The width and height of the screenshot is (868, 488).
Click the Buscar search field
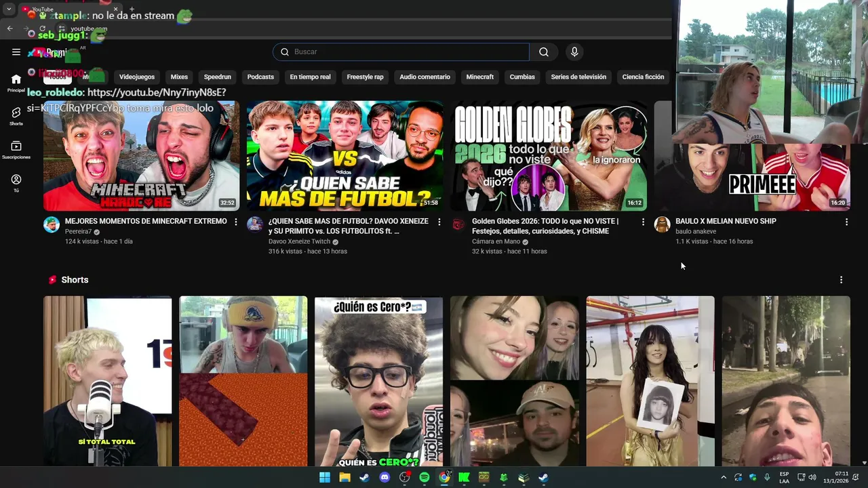coord(401,52)
